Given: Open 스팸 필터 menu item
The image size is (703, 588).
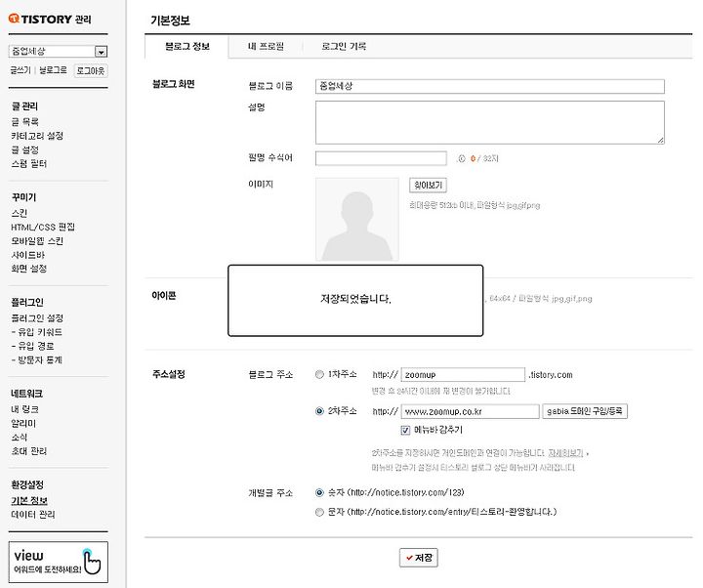Looking at the screenshot, I should click(29, 164).
